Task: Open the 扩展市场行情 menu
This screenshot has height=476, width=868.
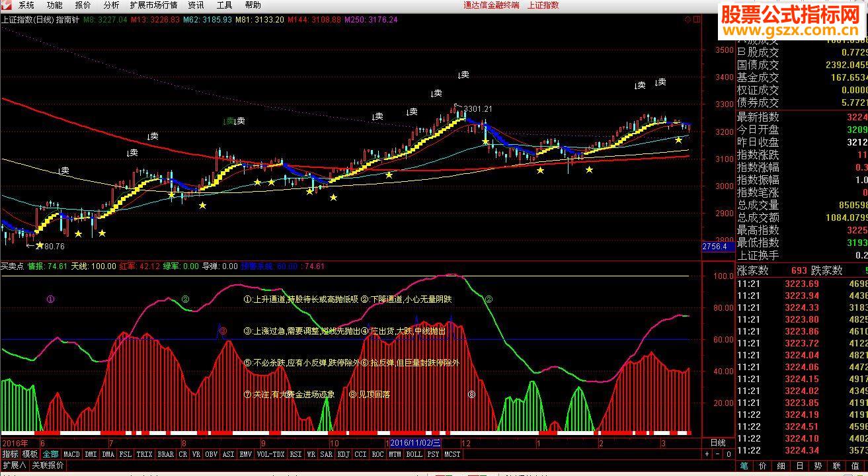Action: pos(153,5)
